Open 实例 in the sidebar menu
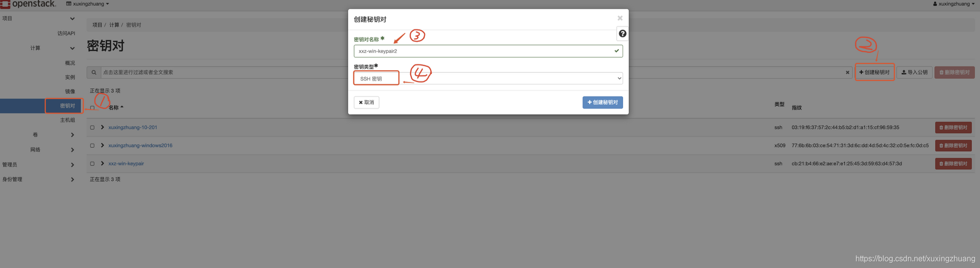Viewport: 980px width, 268px height. tap(70, 77)
